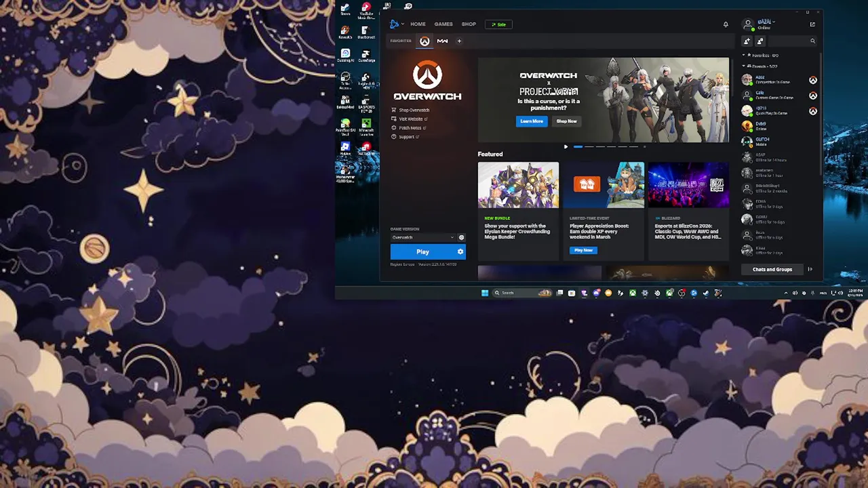868x488 pixels.
Task: Open the Player Appreciation Boost thumbnail
Action: click(x=604, y=185)
